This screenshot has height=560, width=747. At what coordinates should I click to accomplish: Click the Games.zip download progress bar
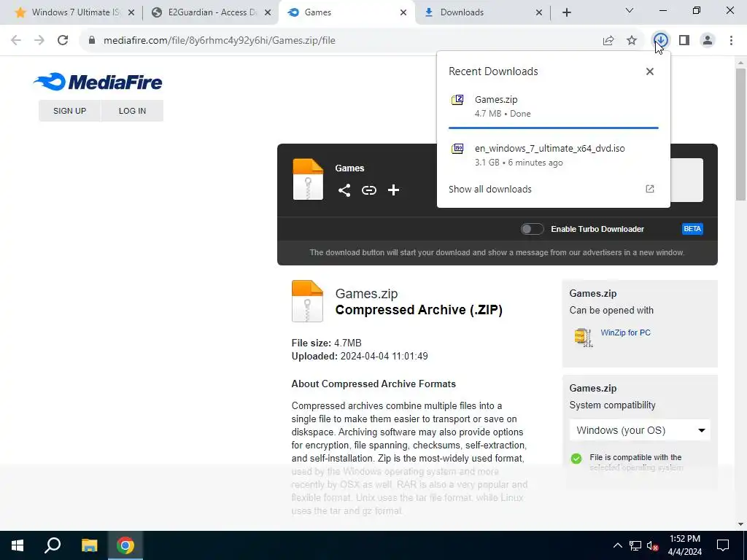(x=553, y=128)
